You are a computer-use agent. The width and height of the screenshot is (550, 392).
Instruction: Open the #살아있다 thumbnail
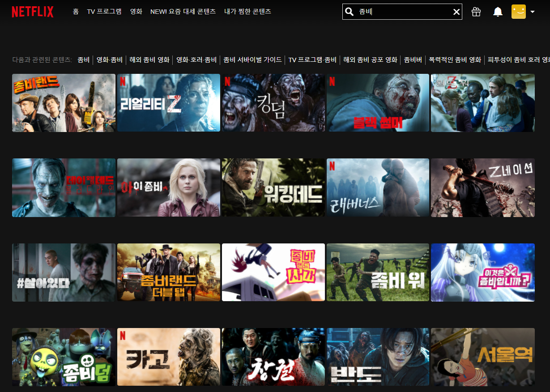64,273
